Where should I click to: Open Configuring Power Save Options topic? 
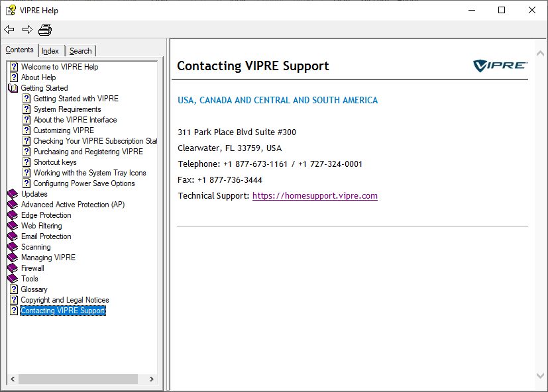click(x=84, y=183)
